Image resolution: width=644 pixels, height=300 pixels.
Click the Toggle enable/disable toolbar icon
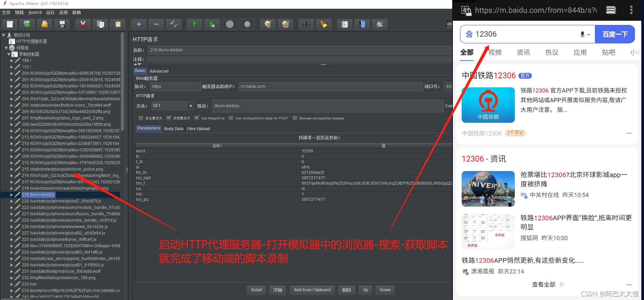point(174,24)
